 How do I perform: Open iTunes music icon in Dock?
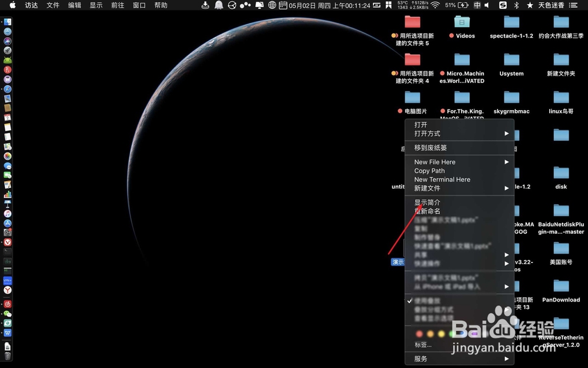8,213
